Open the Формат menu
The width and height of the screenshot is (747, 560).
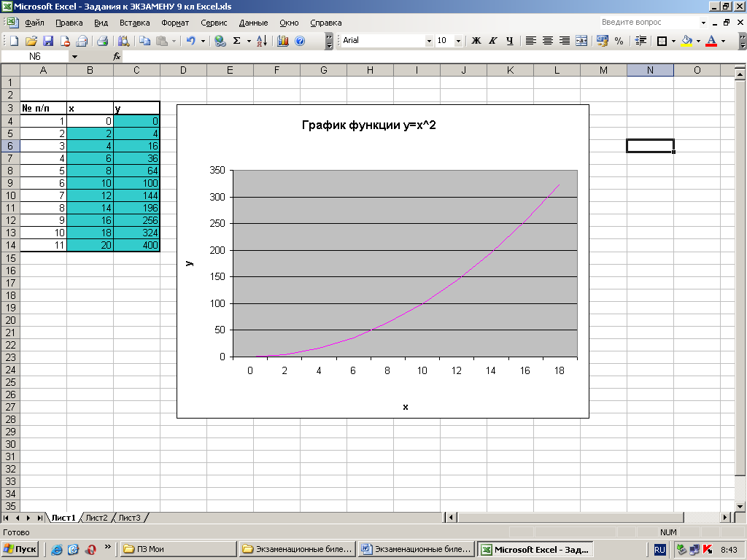tap(175, 23)
